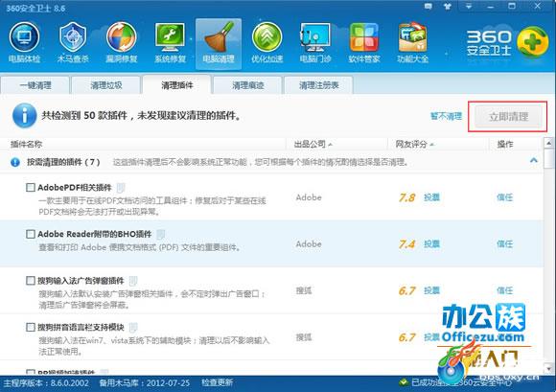
Task: Open the 电脑体检 computer checkup icon
Action: pos(24,42)
